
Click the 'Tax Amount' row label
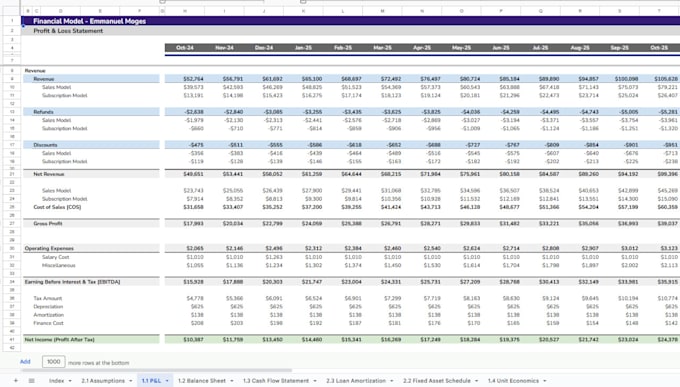[x=48, y=298]
